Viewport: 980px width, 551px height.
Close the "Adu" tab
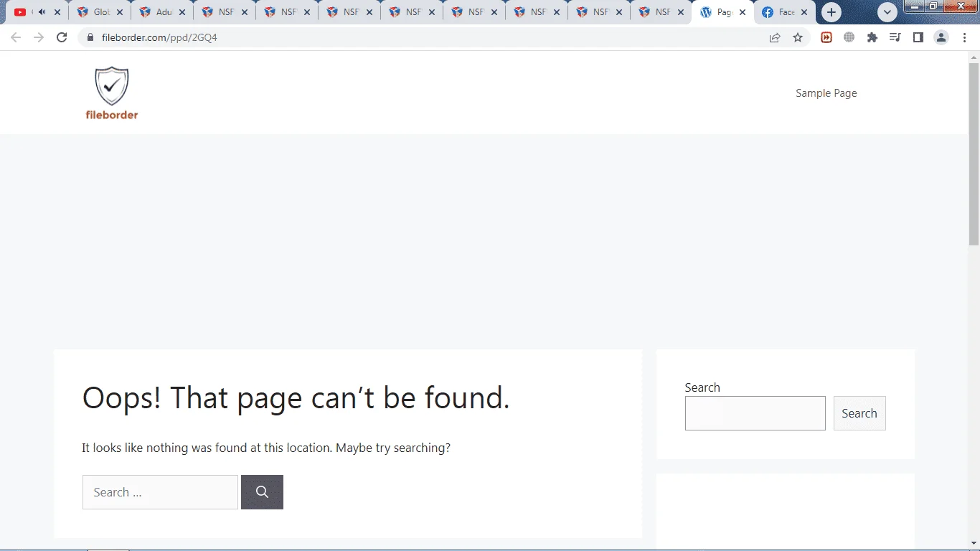click(182, 12)
